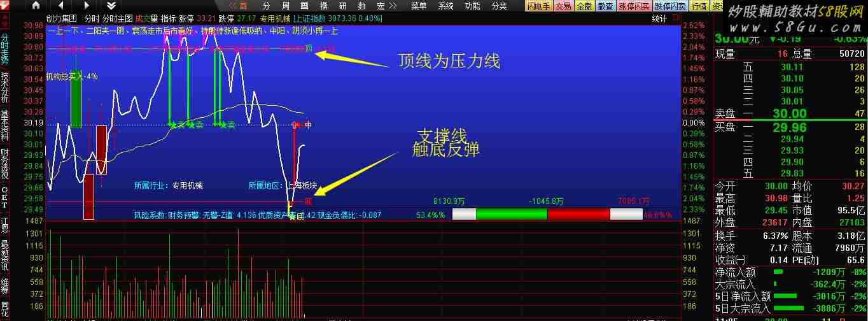Screen dimensions: 868x321
Task: Click the 5日大宗流入 -3886万 row
Action: point(790,308)
